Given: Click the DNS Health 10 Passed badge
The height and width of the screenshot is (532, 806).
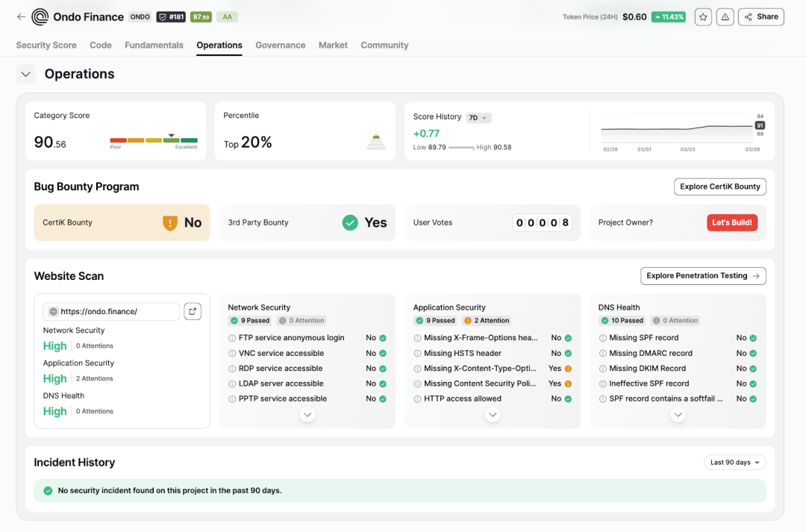Looking at the screenshot, I should point(622,321).
